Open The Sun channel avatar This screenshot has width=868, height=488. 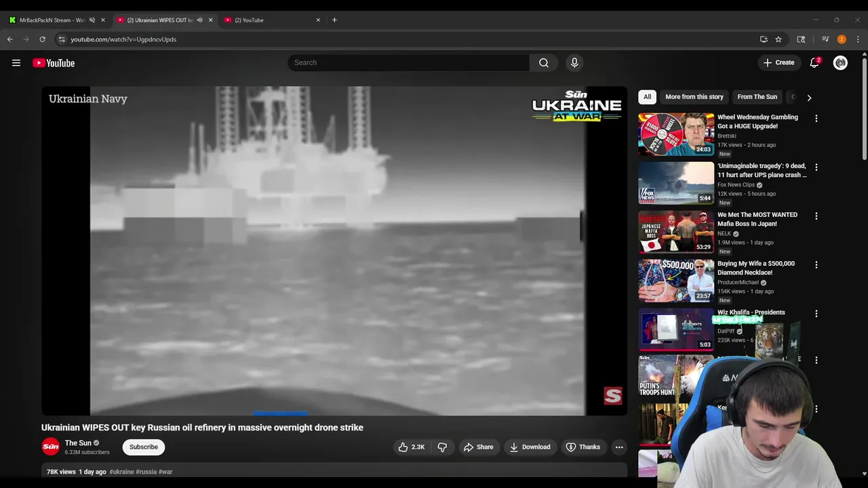[x=50, y=447]
